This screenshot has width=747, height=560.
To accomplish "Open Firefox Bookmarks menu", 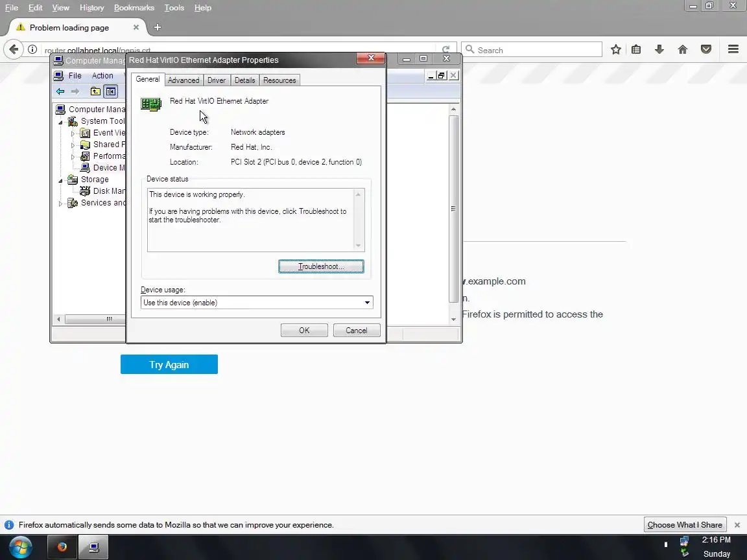I will click(x=134, y=8).
